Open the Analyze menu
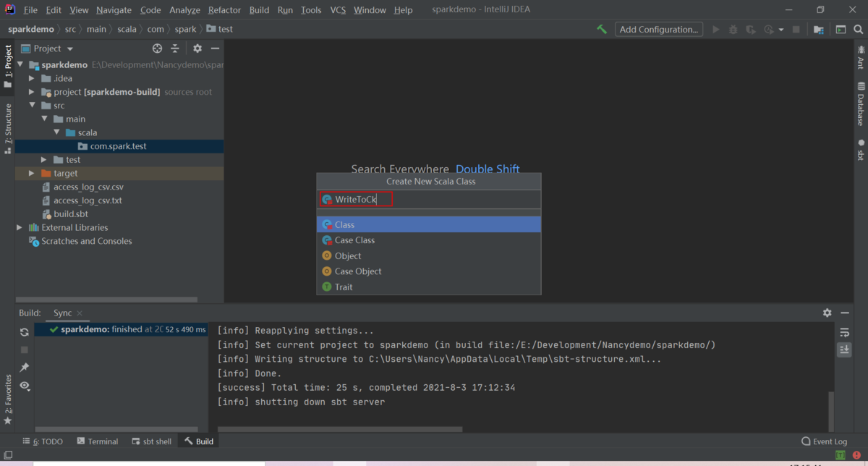The height and width of the screenshot is (466, 868). point(184,10)
